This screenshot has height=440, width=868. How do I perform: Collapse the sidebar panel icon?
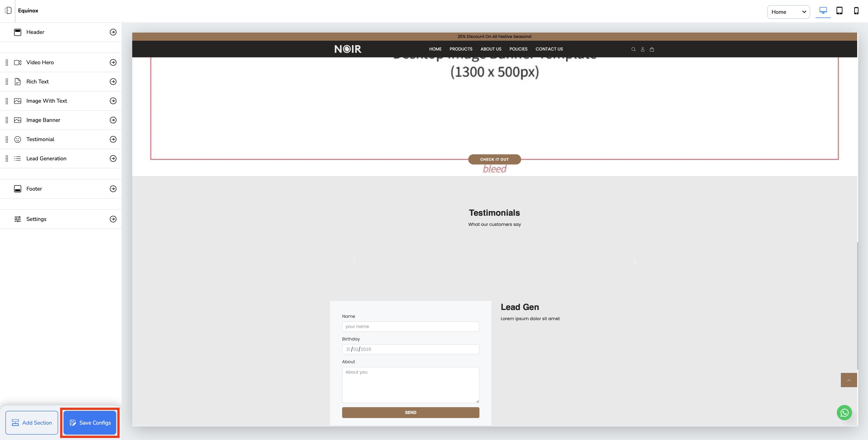pos(8,10)
